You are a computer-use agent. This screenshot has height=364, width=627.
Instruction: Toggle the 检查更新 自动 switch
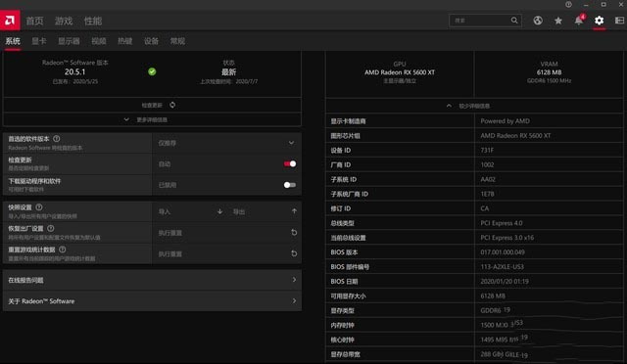[x=290, y=163]
